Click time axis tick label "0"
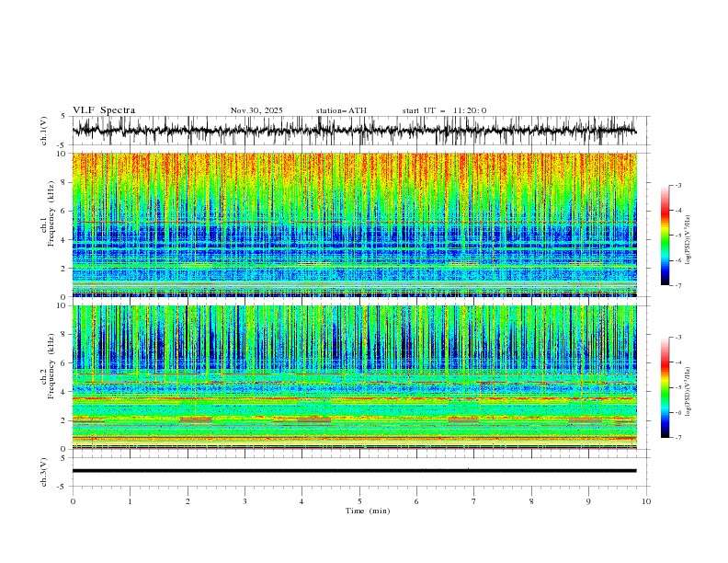This screenshot has width=728, height=563. click(x=73, y=501)
